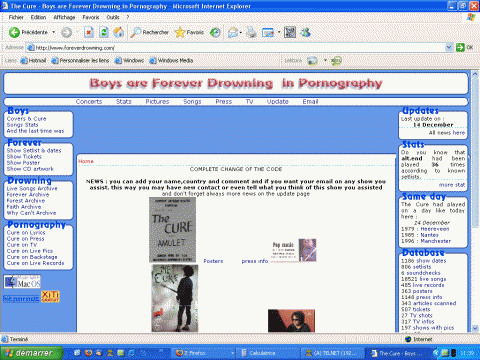
Task: Open the TV navigation link
Action: coord(250,101)
